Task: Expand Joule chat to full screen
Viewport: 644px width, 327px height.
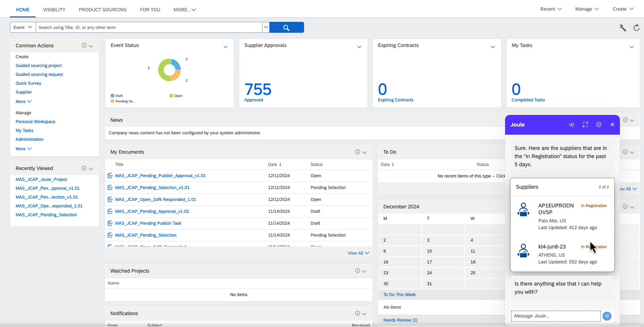Action: 585,125
